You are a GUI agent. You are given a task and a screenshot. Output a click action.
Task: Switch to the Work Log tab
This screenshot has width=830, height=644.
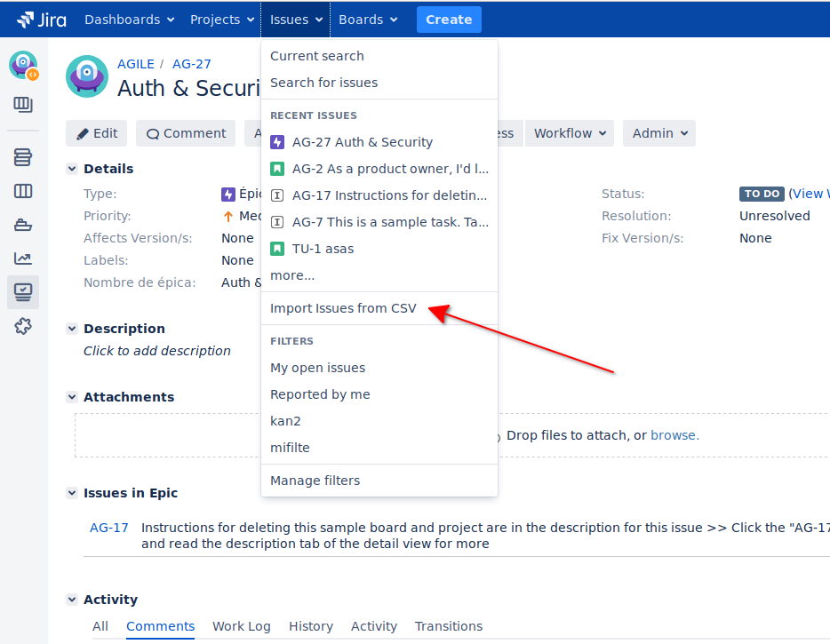point(242,626)
